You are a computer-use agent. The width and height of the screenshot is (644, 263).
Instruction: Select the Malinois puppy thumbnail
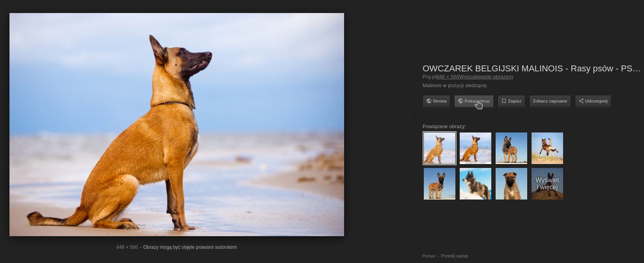511,184
